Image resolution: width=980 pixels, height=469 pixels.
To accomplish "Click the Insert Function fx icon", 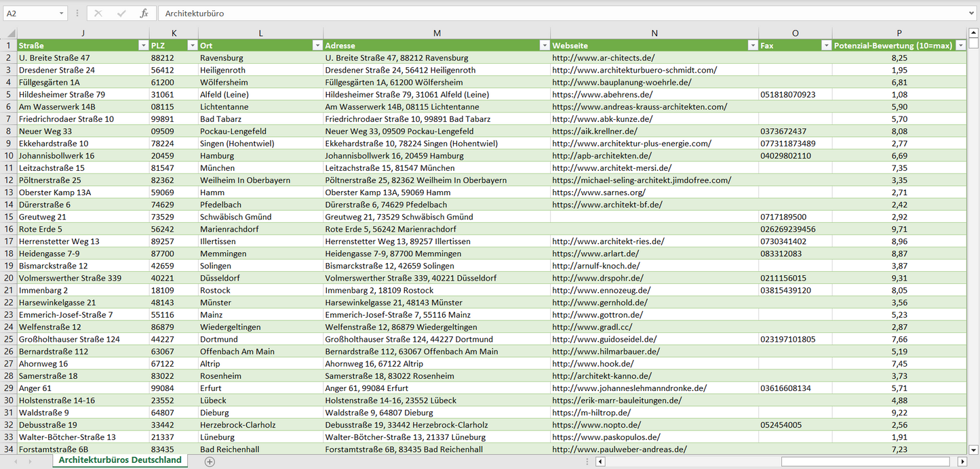I will (x=144, y=14).
